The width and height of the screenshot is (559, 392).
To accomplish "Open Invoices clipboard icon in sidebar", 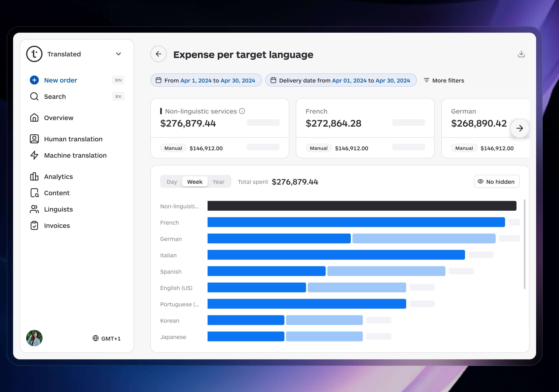I will pyautogui.click(x=34, y=226).
